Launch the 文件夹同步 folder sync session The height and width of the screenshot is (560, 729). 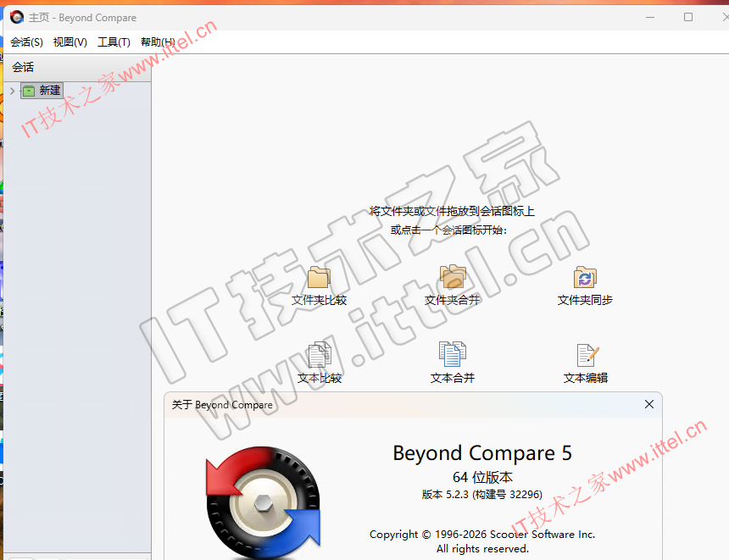(x=585, y=286)
